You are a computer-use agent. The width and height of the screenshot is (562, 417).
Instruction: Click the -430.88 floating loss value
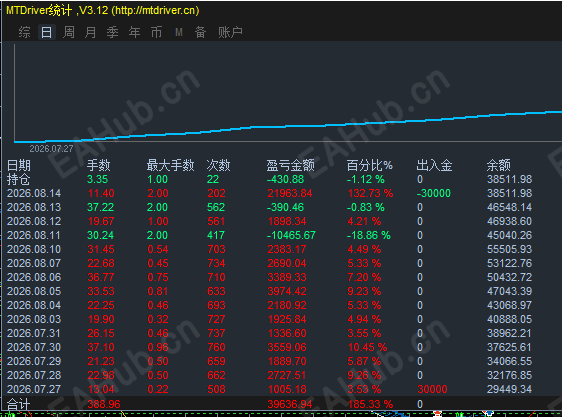(x=285, y=179)
